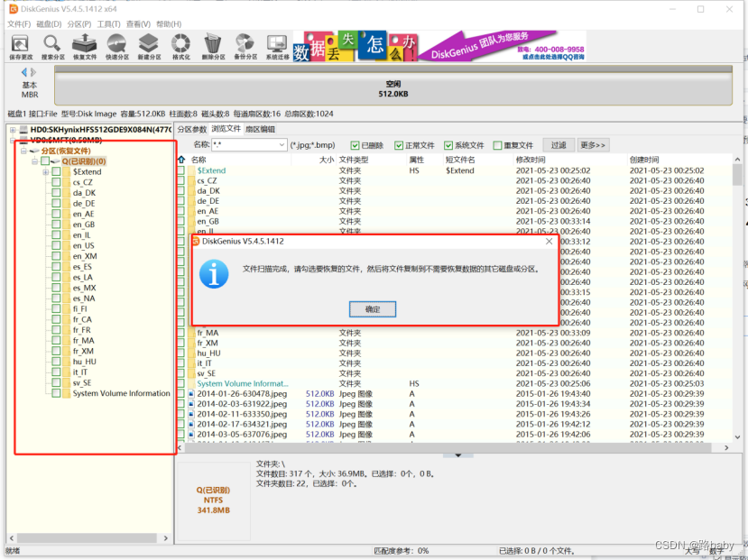748x560 pixels.
Task: Expand the $Extend folder in tree
Action: click(45, 171)
